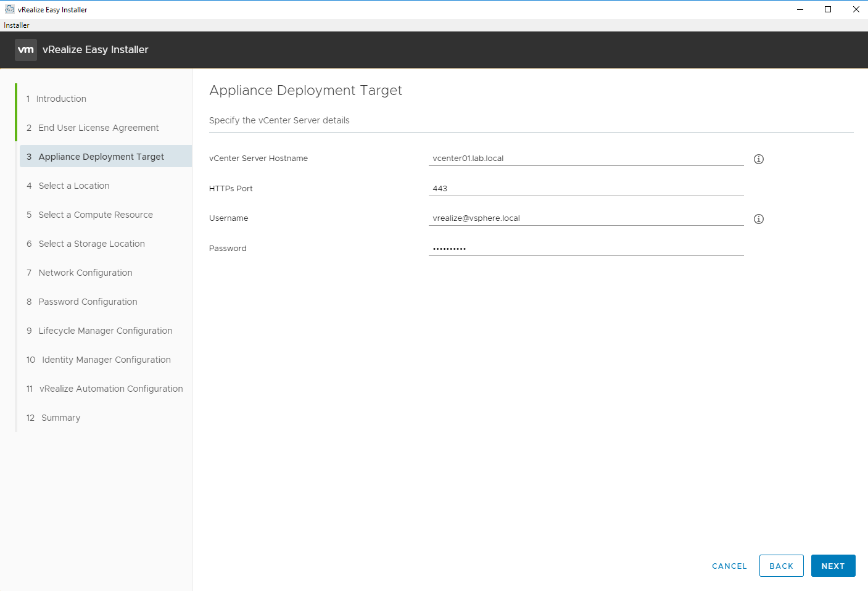Click the VMware vm logo in header

[x=26, y=50]
